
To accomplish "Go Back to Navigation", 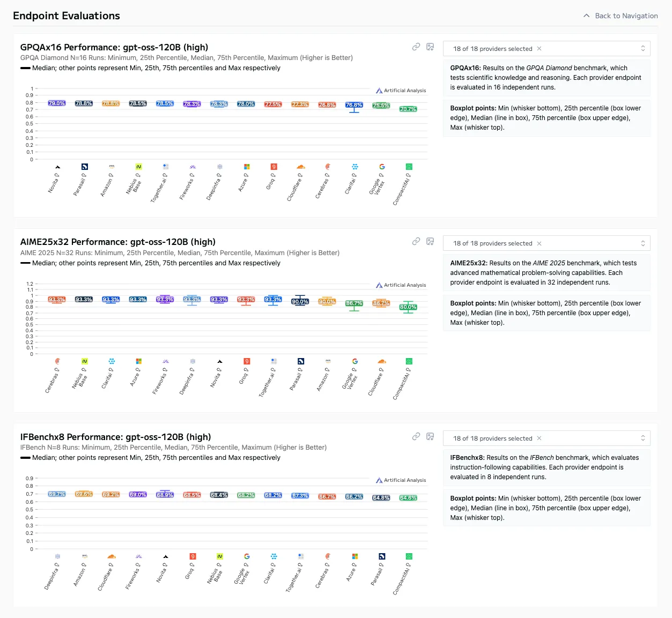I will tap(621, 16).
